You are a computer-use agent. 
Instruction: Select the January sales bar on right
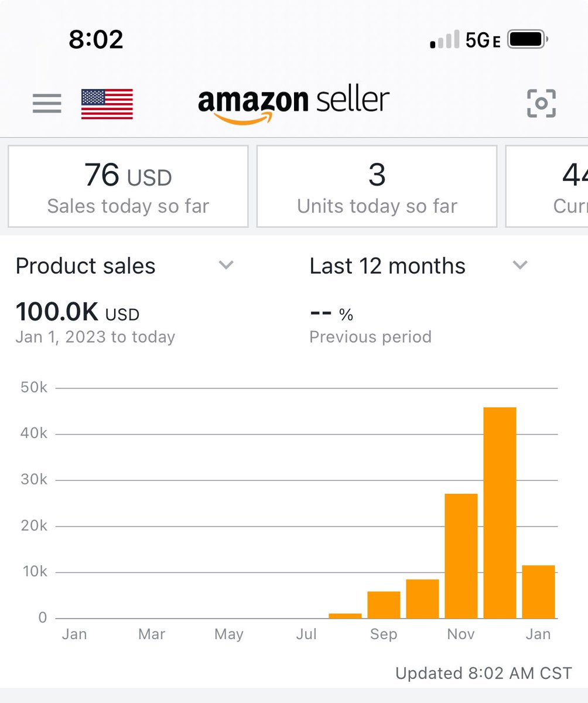(x=539, y=592)
